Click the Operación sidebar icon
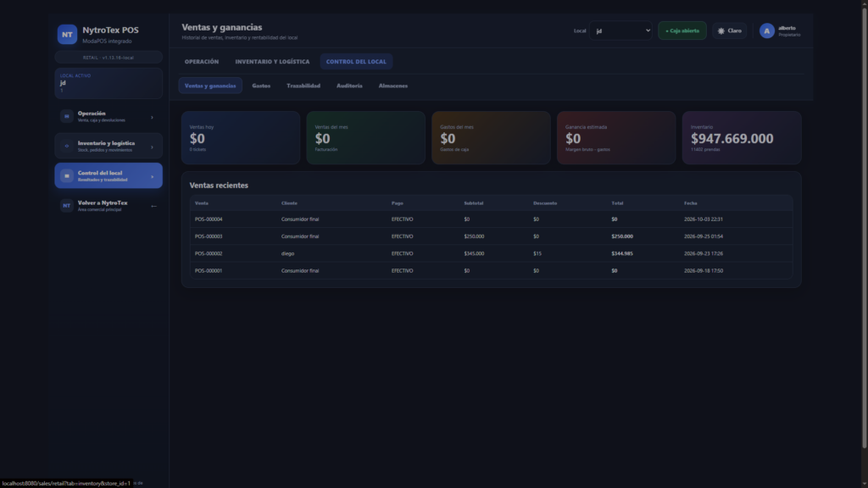Screen dimensions: 868x488 pyautogui.click(x=66, y=116)
